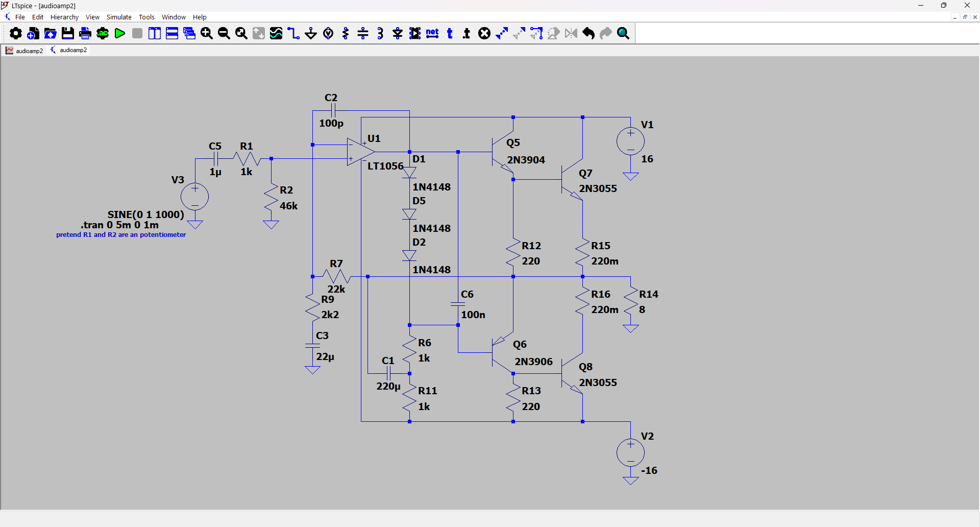Open the Window menu

(x=174, y=17)
